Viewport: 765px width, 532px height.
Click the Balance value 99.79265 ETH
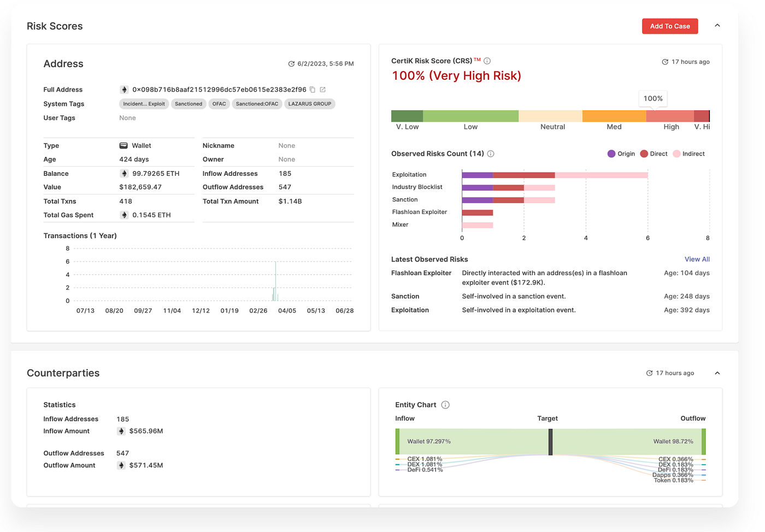click(156, 174)
